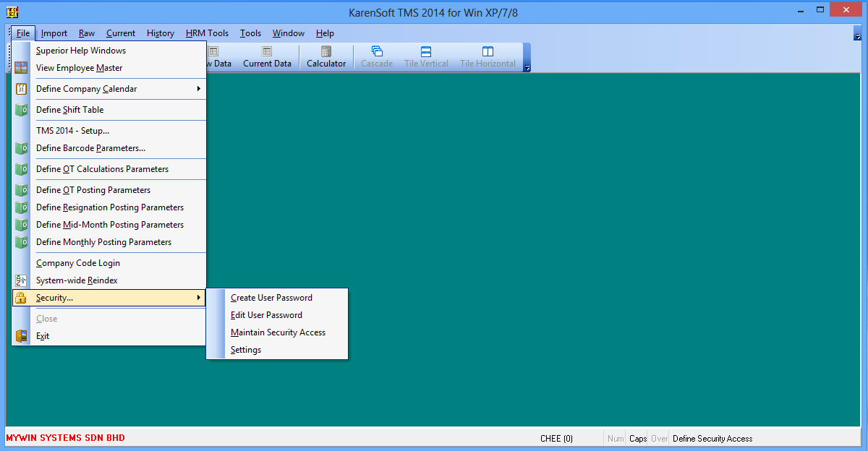The image size is (868, 451).
Task: Choose Define Resignation Posting Parameters
Action: click(109, 207)
